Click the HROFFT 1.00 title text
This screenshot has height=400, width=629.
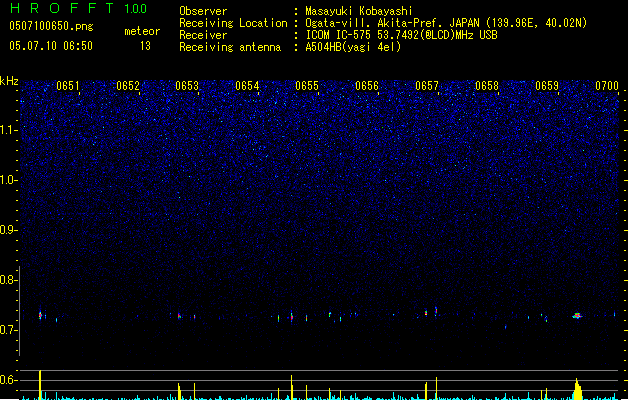point(79,8)
